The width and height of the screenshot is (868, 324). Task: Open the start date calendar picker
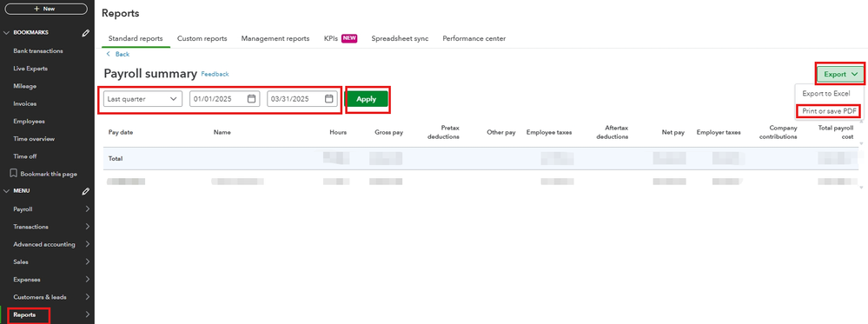point(251,99)
